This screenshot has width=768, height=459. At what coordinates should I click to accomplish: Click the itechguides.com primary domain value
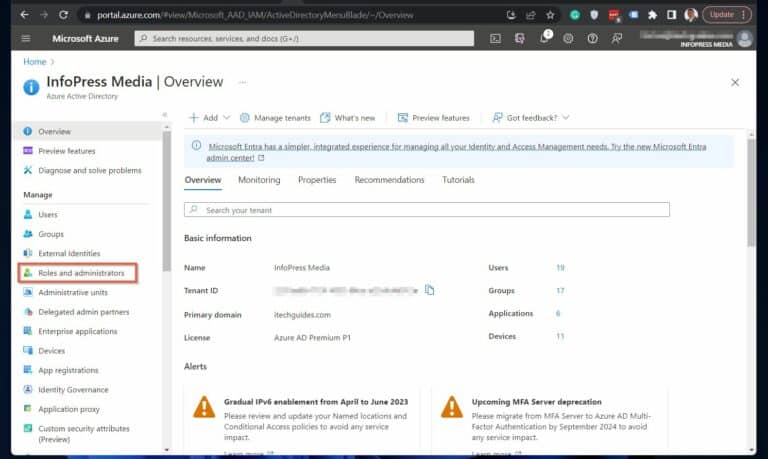click(x=302, y=314)
